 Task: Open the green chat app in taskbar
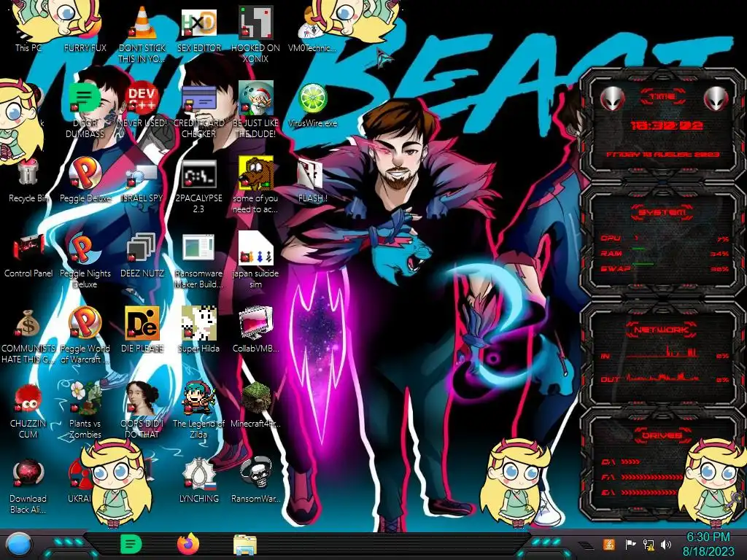131,544
